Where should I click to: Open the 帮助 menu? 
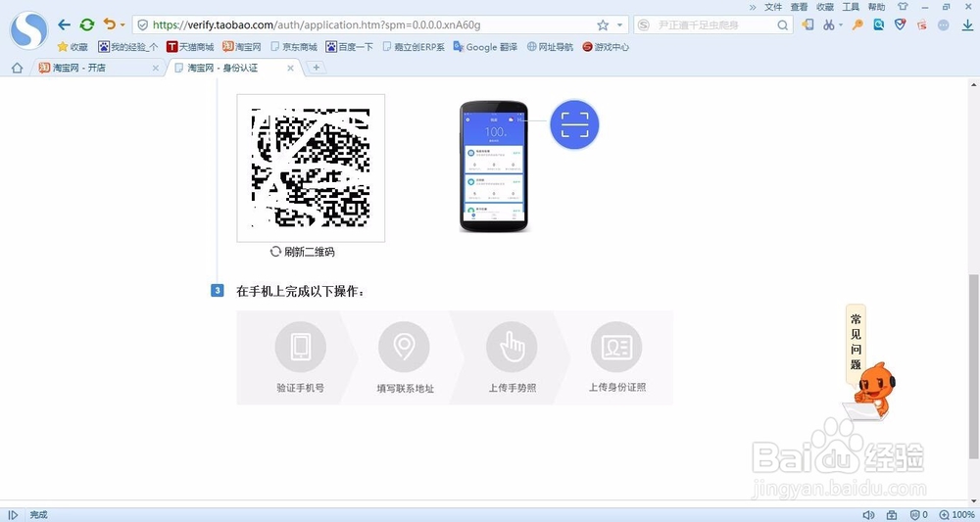(x=876, y=7)
